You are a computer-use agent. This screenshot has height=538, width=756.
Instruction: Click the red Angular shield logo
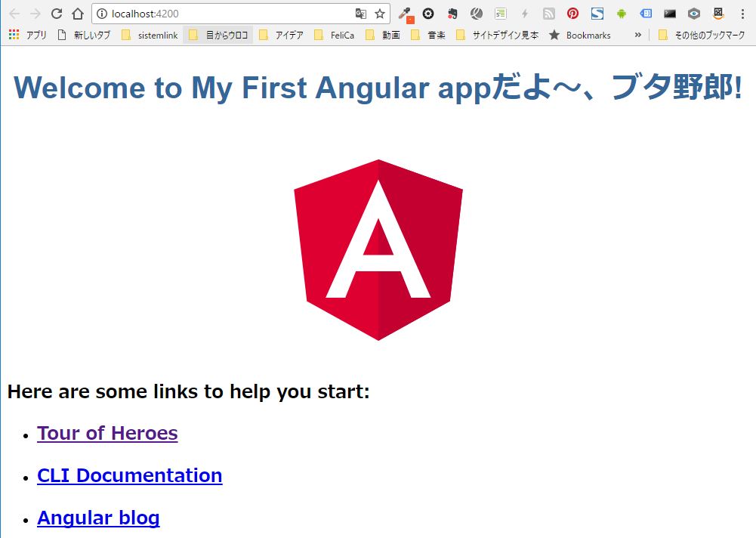(378, 250)
